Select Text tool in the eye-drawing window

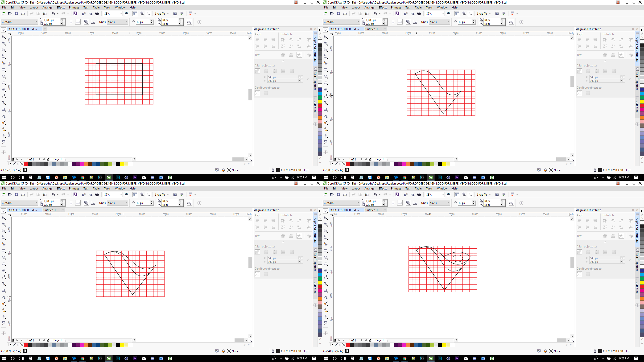[x=326, y=271]
